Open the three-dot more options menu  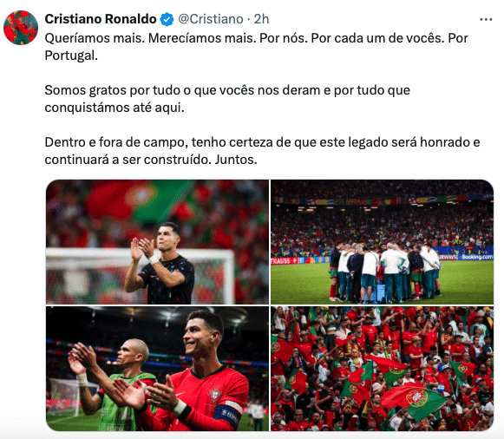(486, 20)
